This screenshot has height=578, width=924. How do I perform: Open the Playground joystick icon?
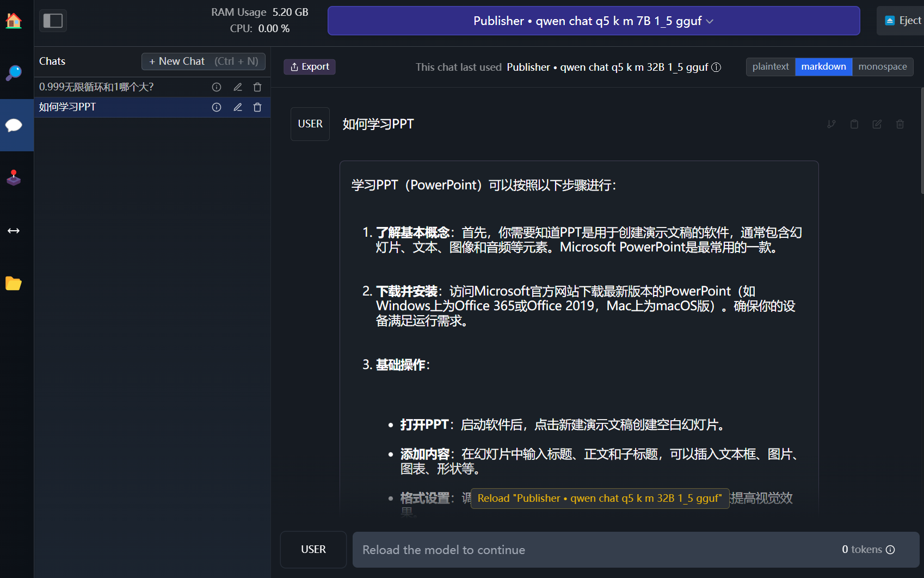[x=14, y=178]
